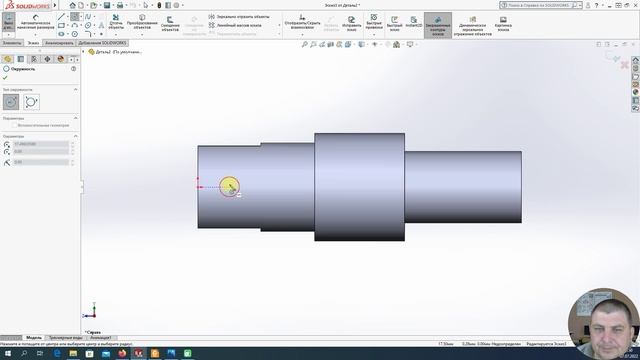Open the PropertyManager tab icon
The width and height of the screenshot is (640, 360).
(x=21, y=59)
